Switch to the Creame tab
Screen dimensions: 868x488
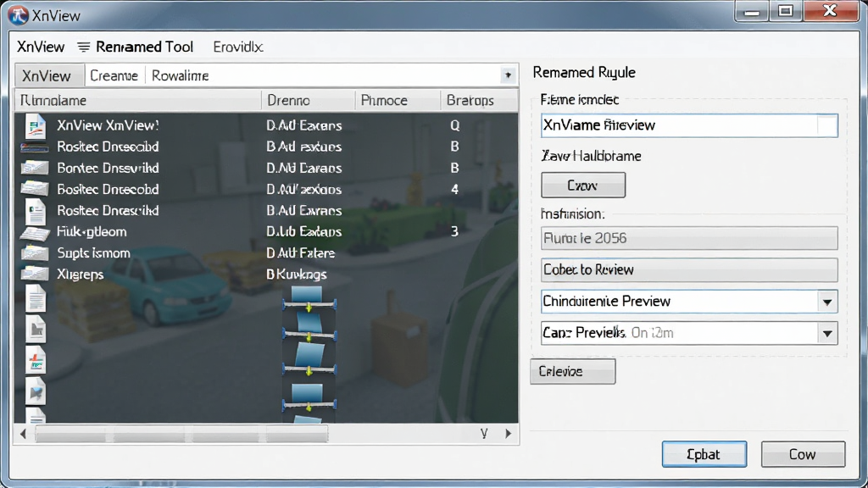coord(114,75)
